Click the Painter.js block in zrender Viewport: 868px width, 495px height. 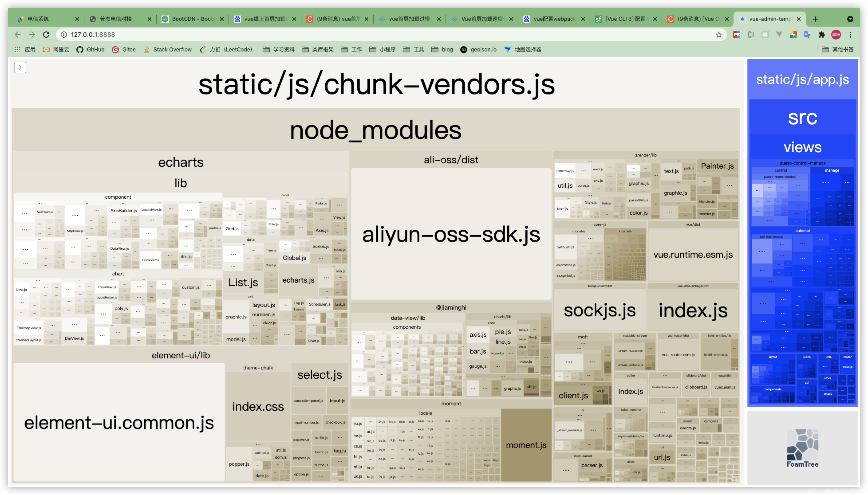717,166
